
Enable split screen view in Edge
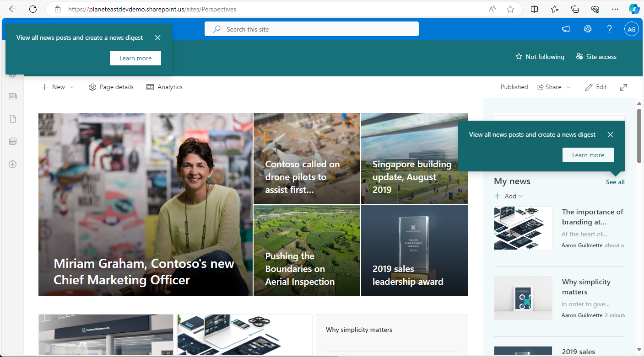(534, 9)
